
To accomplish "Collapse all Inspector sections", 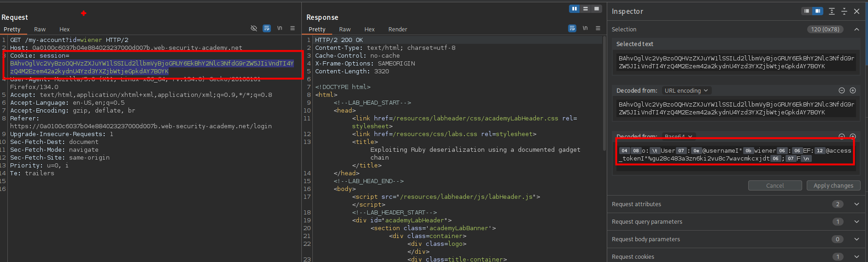I will pyautogui.click(x=844, y=11).
